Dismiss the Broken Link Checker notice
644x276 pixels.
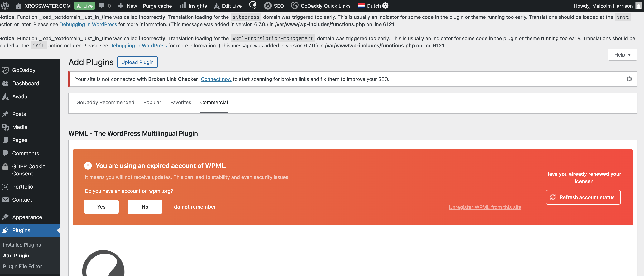(629, 79)
